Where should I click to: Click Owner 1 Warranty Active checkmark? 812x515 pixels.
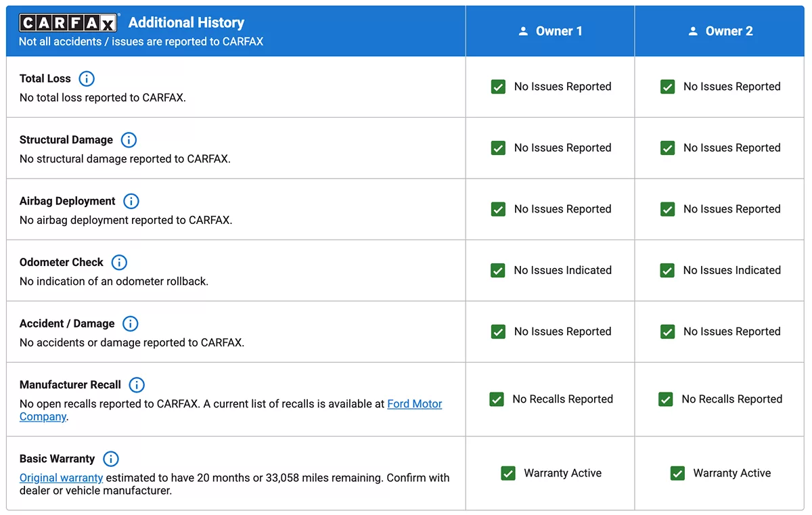pos(508,474)
